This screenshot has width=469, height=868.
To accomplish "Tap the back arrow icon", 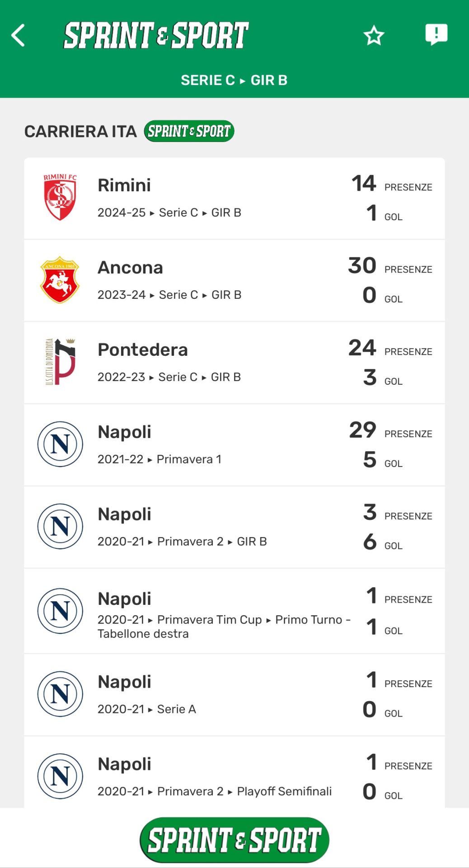I will (x=19, y=36).
